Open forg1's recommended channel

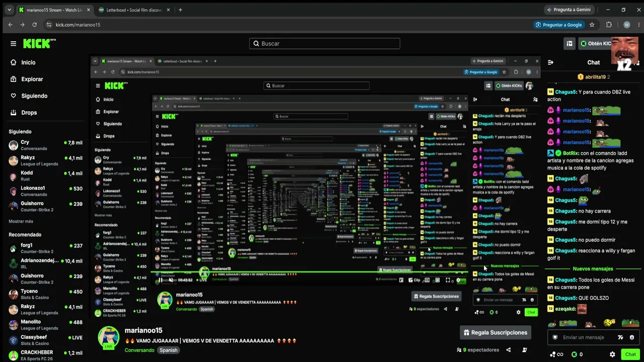(x=45, y=248)
